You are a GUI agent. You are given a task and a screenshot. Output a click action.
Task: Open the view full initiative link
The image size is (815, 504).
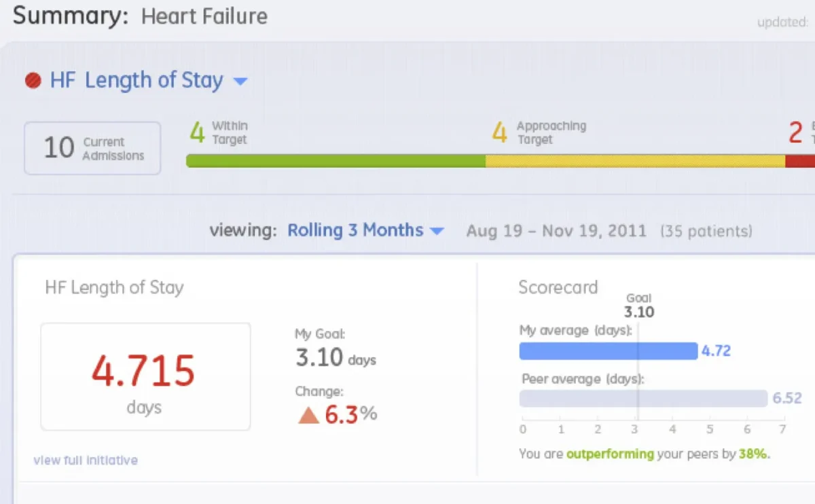[86, 460]
